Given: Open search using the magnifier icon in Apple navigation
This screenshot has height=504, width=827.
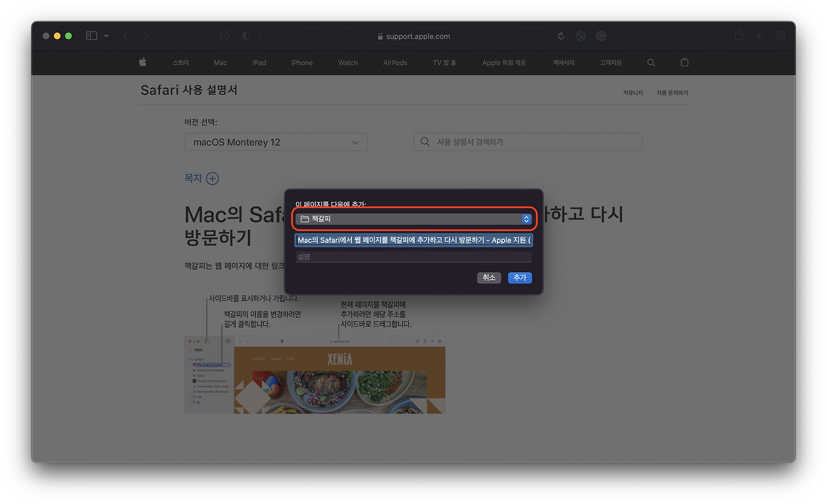Looking at the screenshot, I should pyautogui.click(x=651, y=62).
